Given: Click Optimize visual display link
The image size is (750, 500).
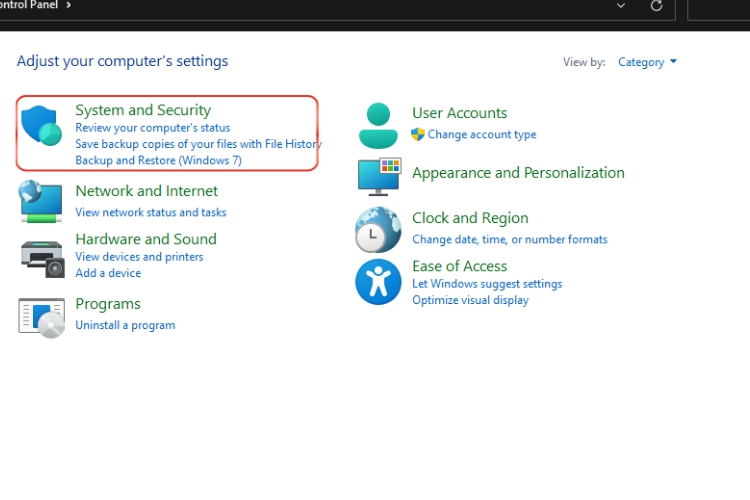Looking at the screenshot, I should click(470, 300).
